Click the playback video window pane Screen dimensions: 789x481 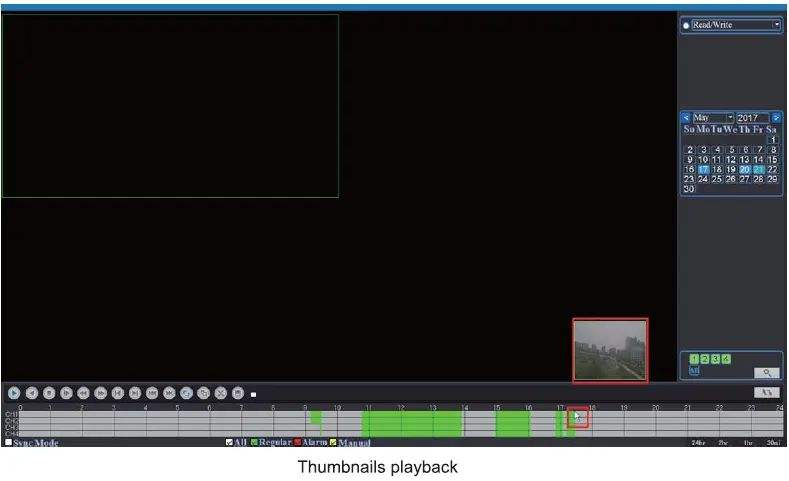[170, 106]
